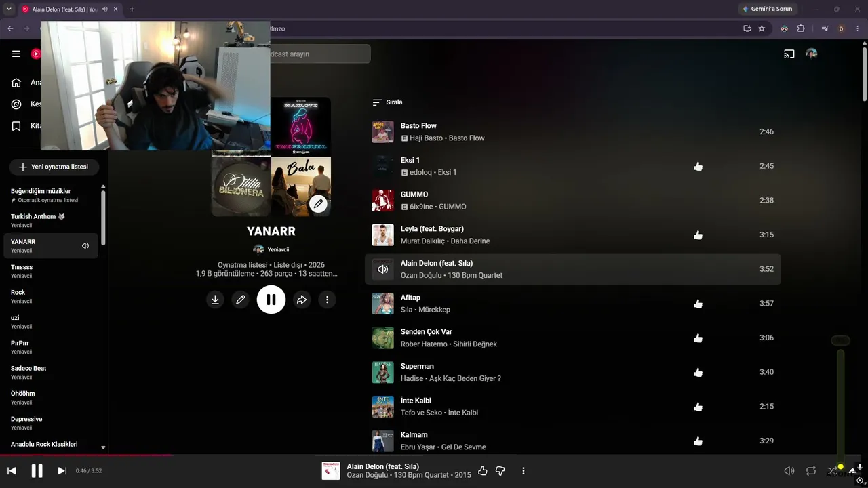The image size is (868, 488).
Task: Open the 6ix9ine artist link
Action: pos(420,207)
